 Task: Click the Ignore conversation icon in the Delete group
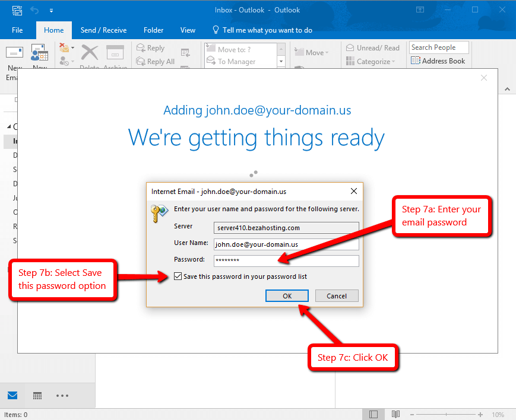tap(64, 47)
